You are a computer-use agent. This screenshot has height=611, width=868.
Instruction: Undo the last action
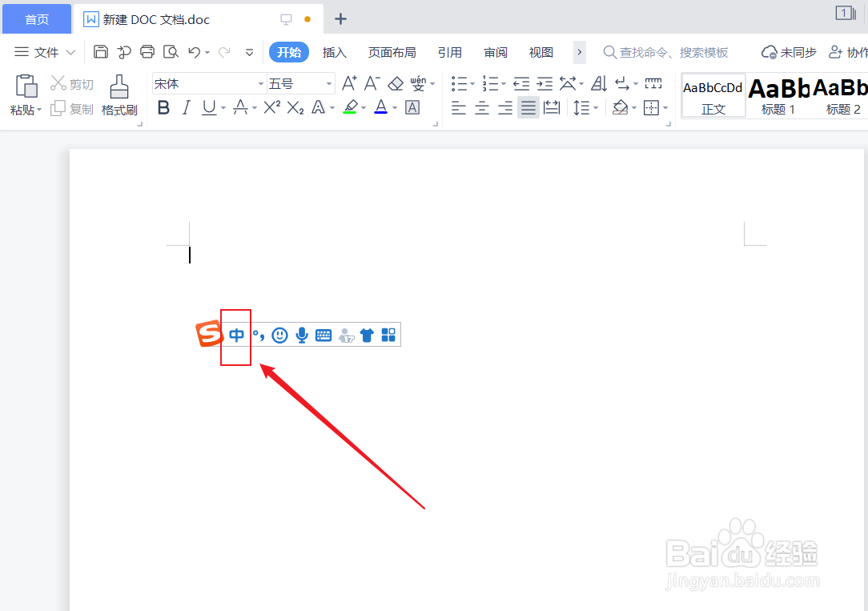pyautogui.click(x=195, y=52)
